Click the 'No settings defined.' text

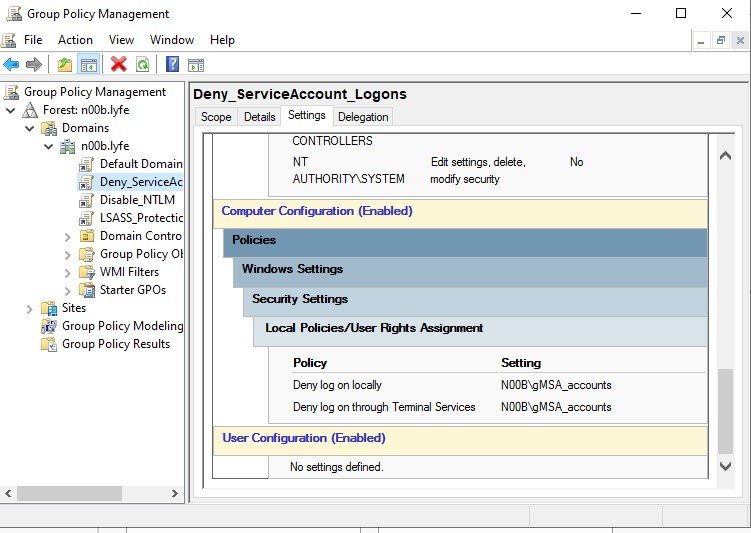337,467
